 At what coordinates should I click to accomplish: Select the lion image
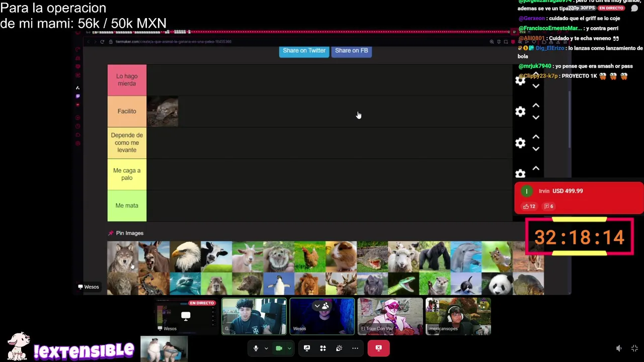click(310, 284)
